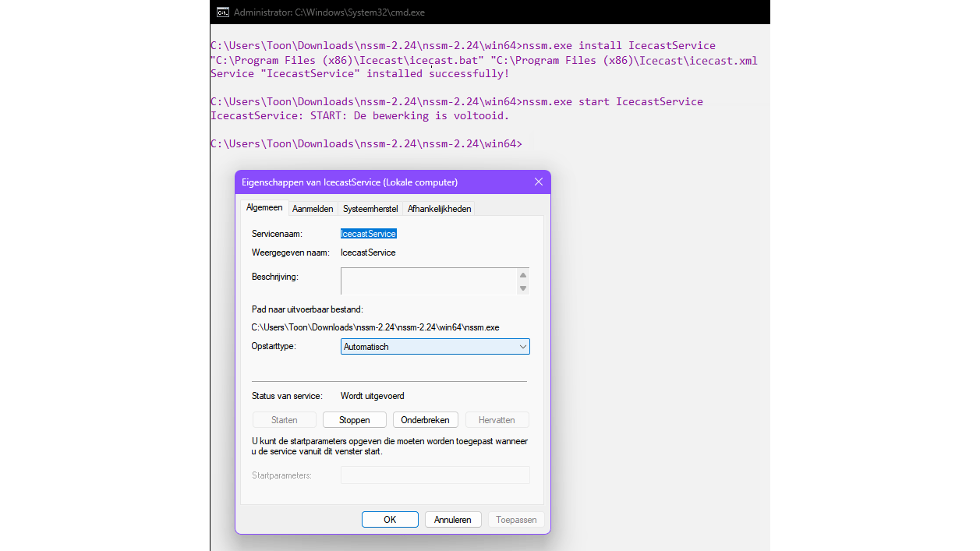Click the Beschrijving scrollbar down arrow
Viewport: 980px width, 551px height.
pos(523,288)
